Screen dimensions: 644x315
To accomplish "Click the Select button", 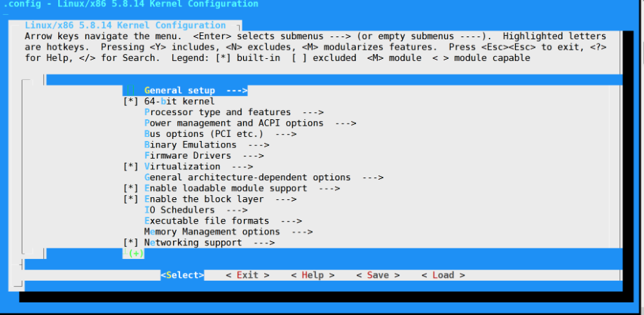I will tap(182, 275).
